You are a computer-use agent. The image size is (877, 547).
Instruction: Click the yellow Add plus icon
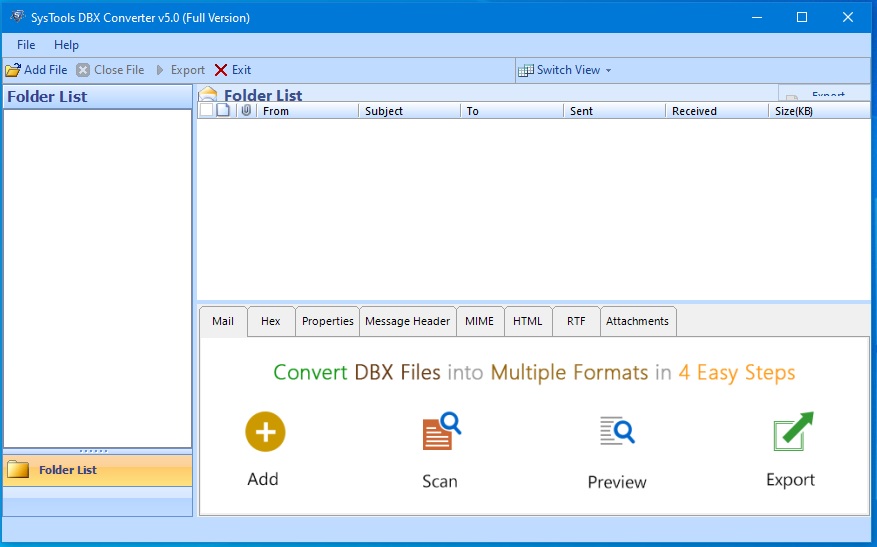[265, 432]
